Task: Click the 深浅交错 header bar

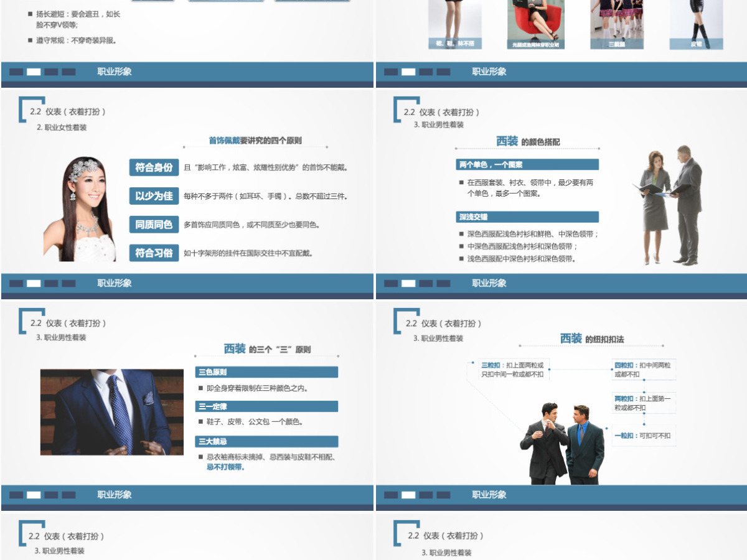Action: point(527,217)
